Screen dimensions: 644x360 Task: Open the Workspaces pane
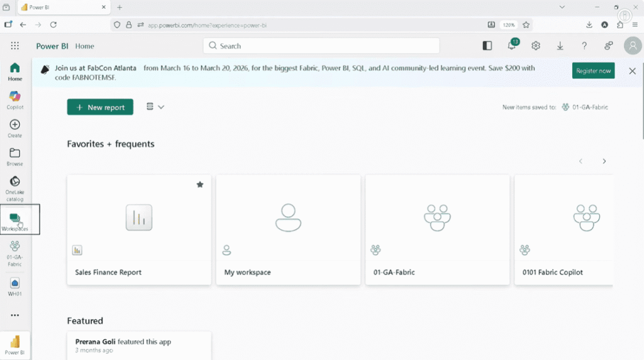tap(15, 221)
